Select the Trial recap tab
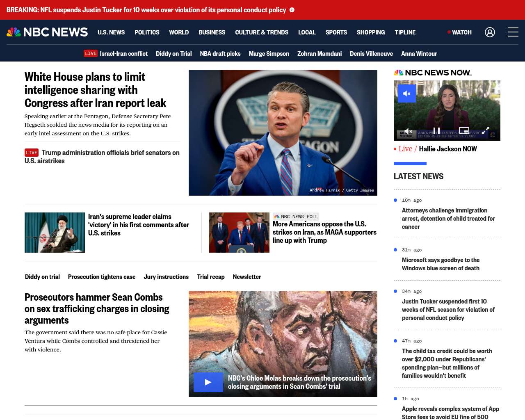This screenshot has height=420, width=525. (x=211, y=277)
